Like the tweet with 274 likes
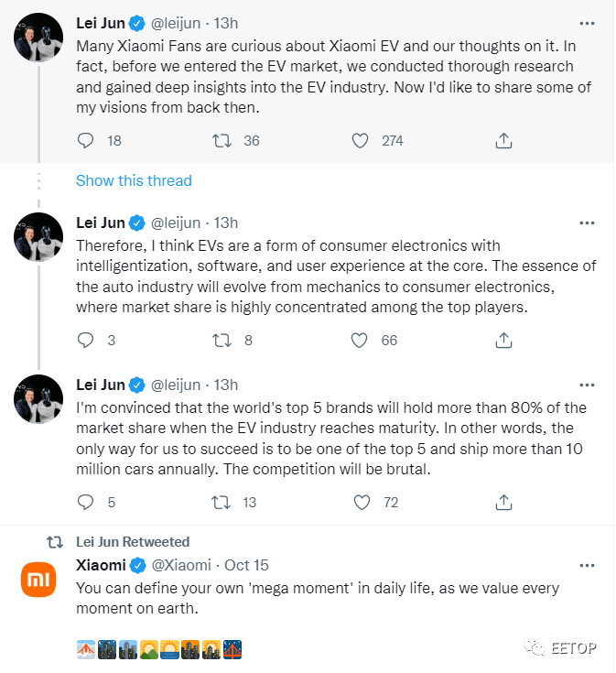 tap(360, 141)
